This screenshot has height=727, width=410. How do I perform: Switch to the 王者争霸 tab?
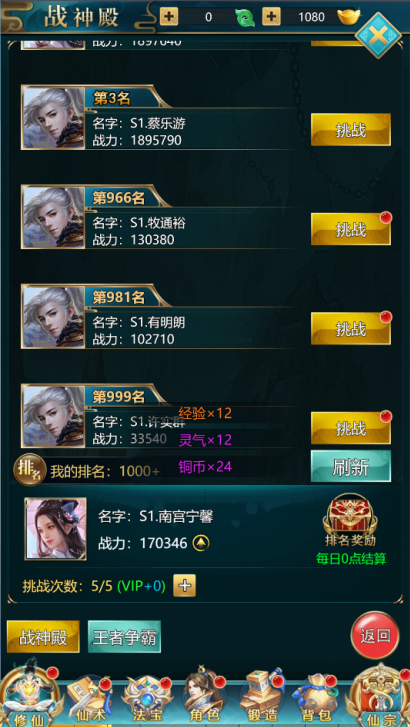[124, 637]
